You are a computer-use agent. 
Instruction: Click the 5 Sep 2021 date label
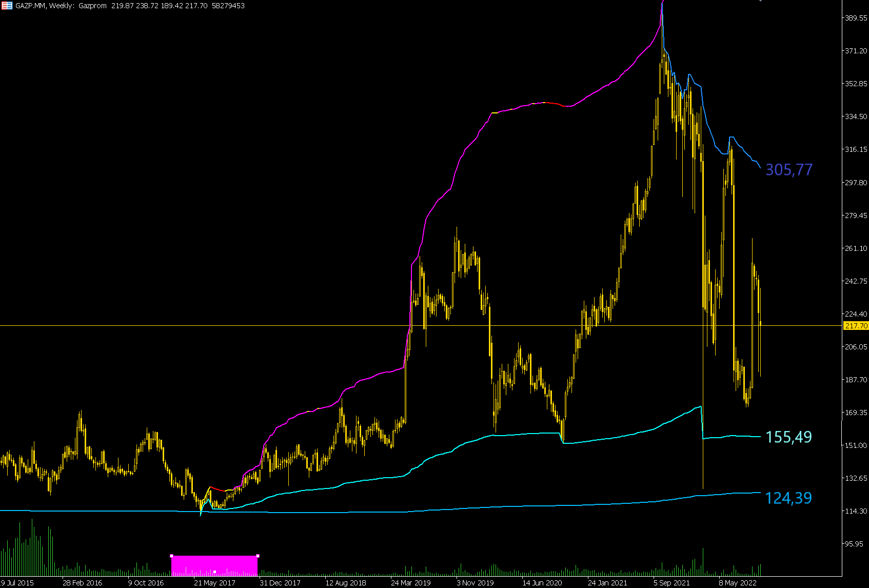(x=671, y=583)
